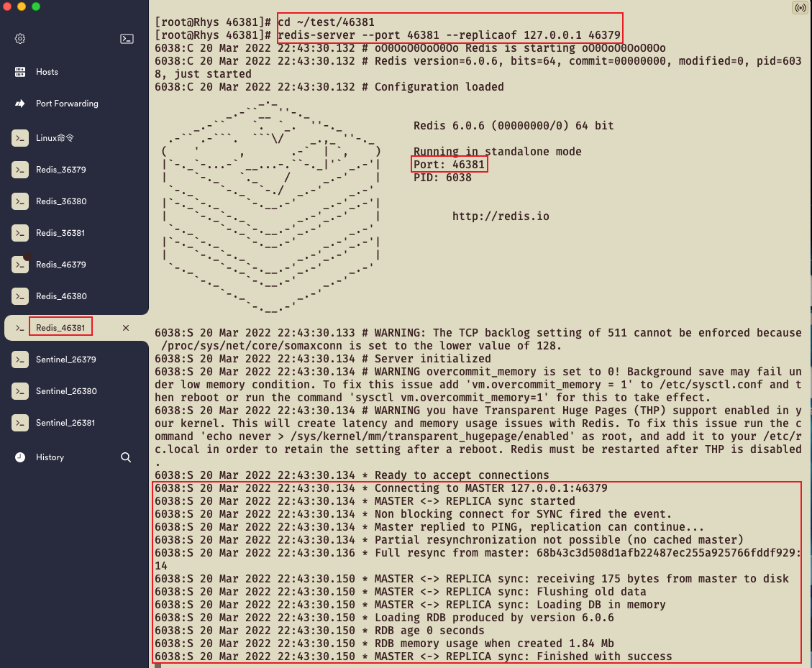Click 'Loading DB in memory' log line
Screen dimensions: 812x668
(410, 605)
